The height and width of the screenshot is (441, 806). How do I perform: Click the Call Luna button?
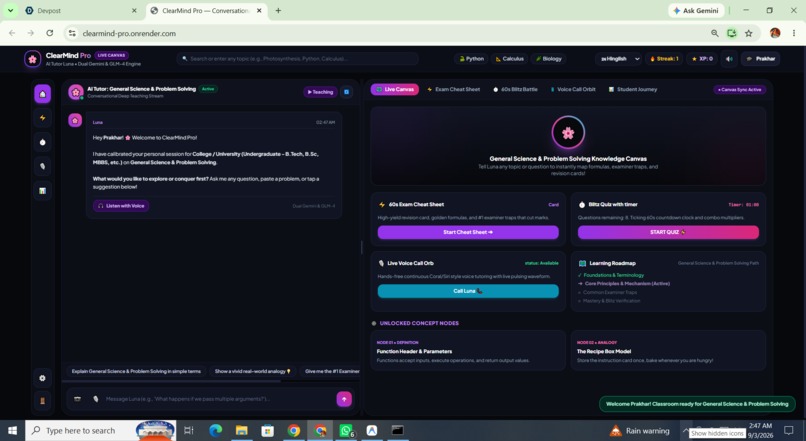[x=468, y=291]
